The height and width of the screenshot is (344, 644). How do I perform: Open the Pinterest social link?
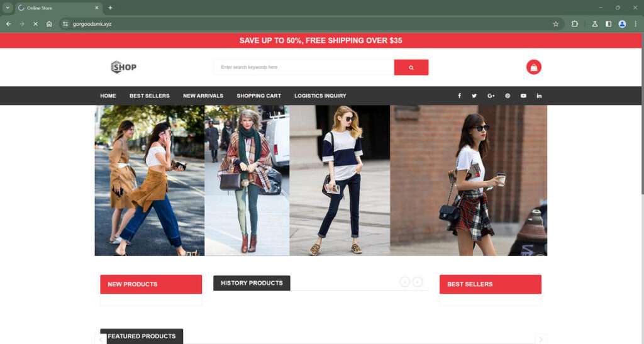[x=508, y=96]
